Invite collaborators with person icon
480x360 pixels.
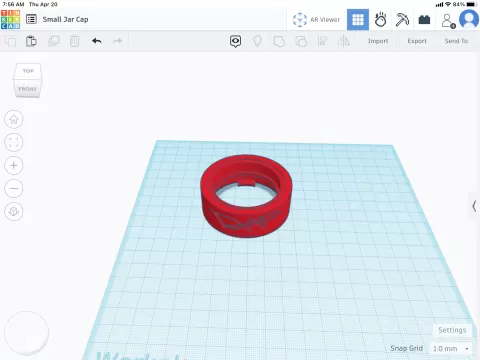pyautogui.click(x=448, y=20)
